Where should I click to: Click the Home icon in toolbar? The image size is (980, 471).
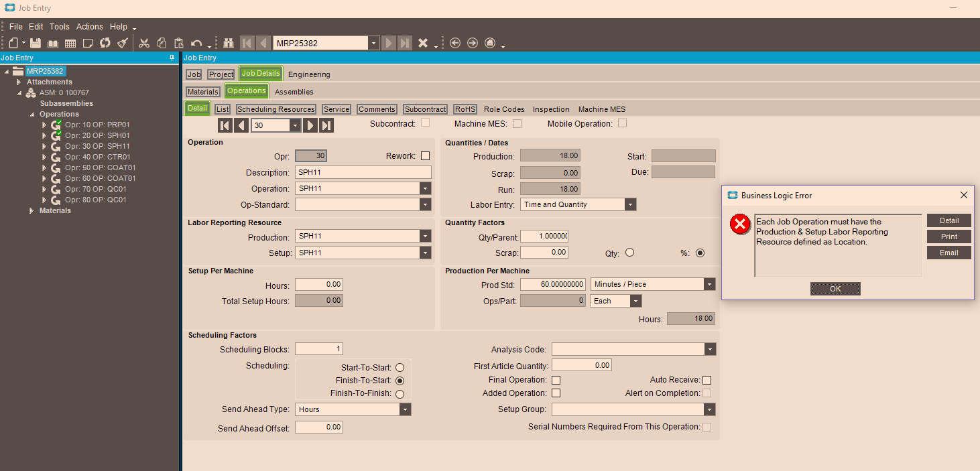490,43
